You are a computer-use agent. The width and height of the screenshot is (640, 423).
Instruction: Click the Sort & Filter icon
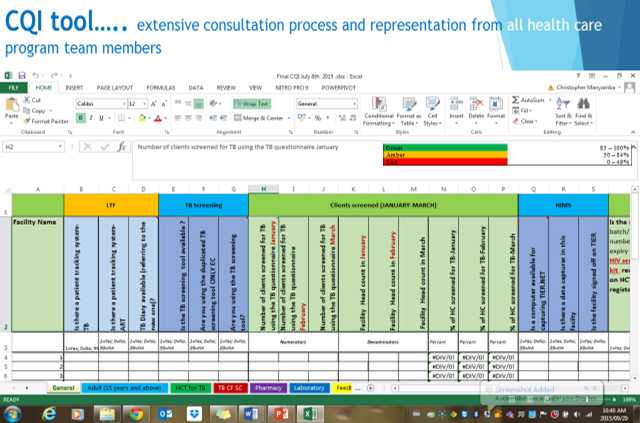pyautogui.click(x=563, y=111)
